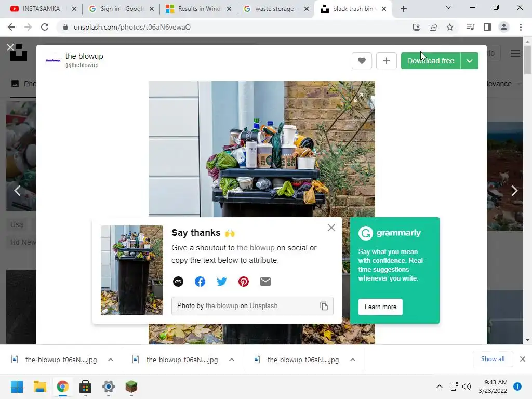Viewport: 532px width, 399px height.
Task: Open the notification center badge
Action: pos(517,387)
